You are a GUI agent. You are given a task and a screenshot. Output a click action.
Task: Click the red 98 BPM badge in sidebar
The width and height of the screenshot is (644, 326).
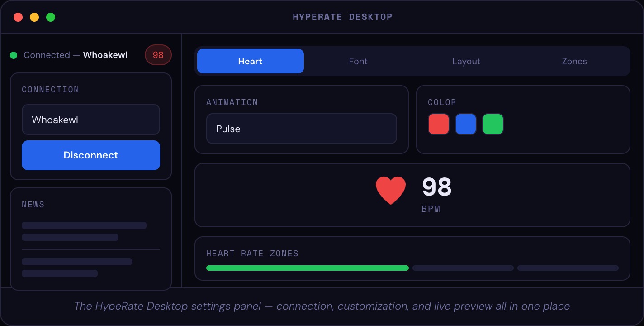coord(158,55)
